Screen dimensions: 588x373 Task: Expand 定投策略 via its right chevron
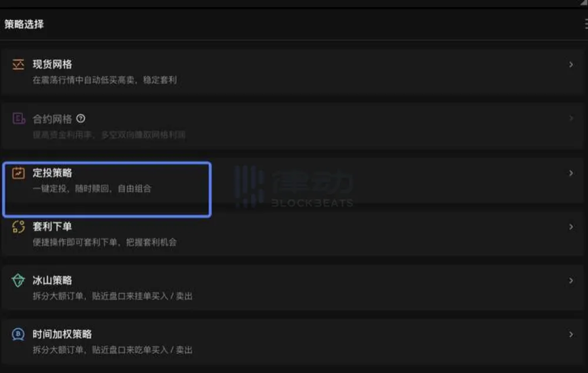[x=571, y=173]
